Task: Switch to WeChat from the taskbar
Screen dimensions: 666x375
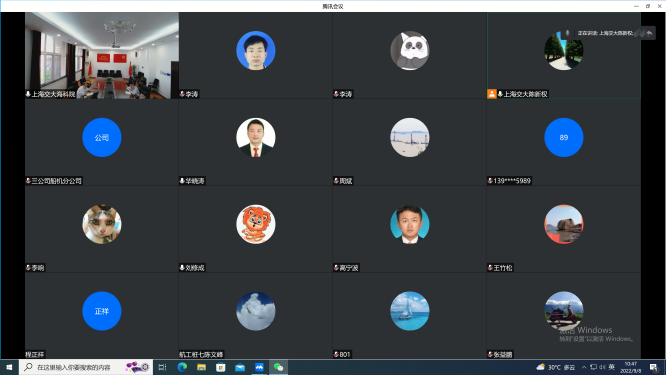Action: pyautogui.click(x=278, y=367)
